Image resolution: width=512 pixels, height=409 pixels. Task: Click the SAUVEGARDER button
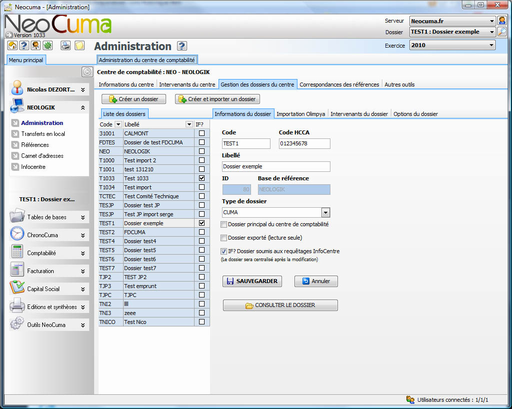[x=252, y=281]
